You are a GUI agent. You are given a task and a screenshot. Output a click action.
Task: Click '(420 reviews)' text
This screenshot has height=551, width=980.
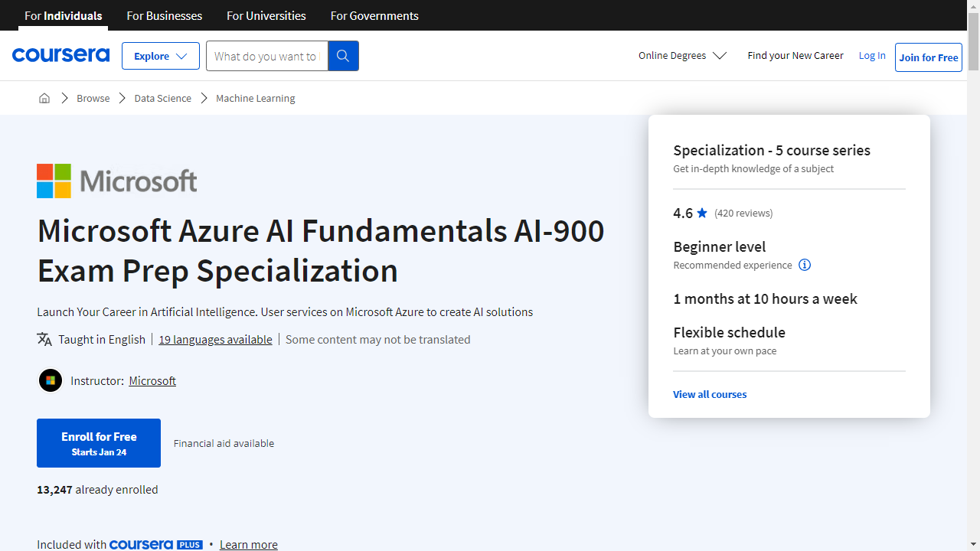[x=743, y=213]
